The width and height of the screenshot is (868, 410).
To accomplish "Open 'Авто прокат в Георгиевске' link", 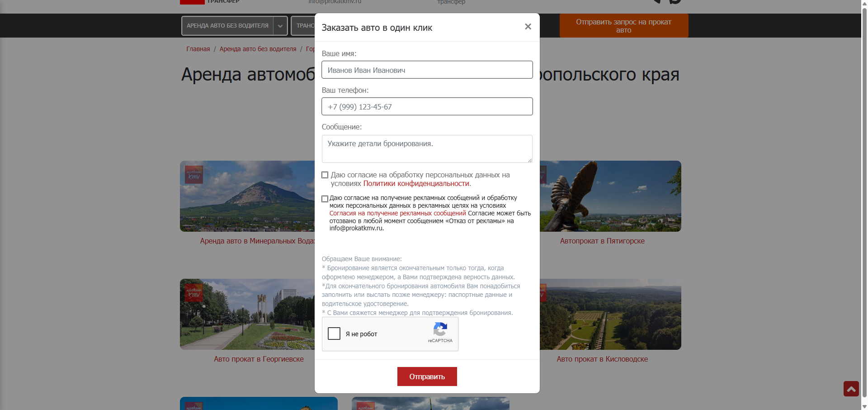I will pos(259,359).
